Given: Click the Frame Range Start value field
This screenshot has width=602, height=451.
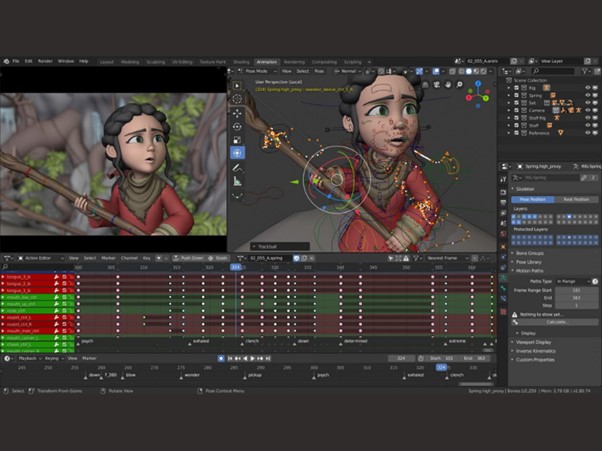Looking at the screenshot, I should coord(576,291).
